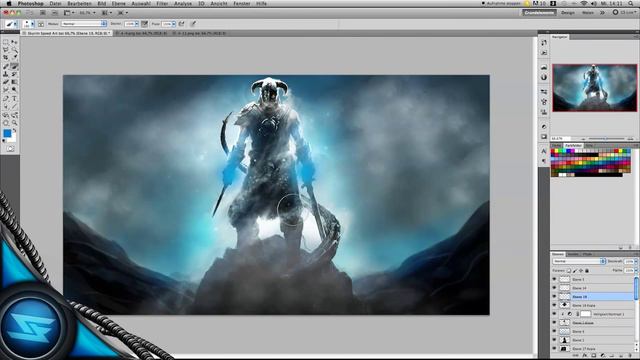Open the layer blend mode dropdown
Screen dimensions: 640x360
(x=578, y=261)
